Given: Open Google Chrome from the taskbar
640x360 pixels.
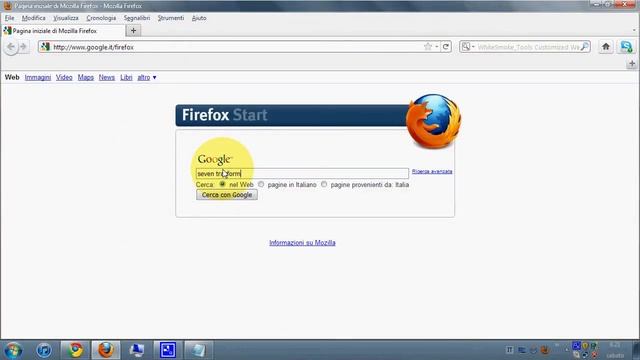Looking at the screenshot, I should pos(75,350).
